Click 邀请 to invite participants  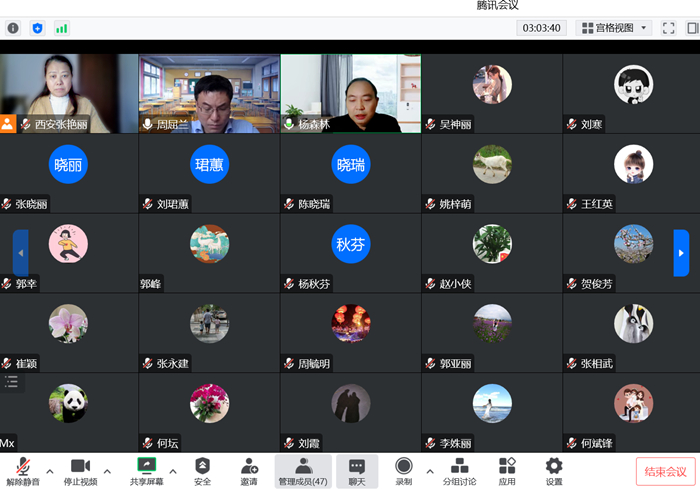[249, 471]
